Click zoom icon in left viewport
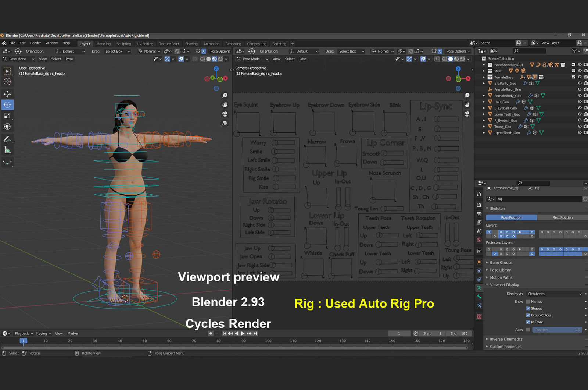 coord(225,96)
